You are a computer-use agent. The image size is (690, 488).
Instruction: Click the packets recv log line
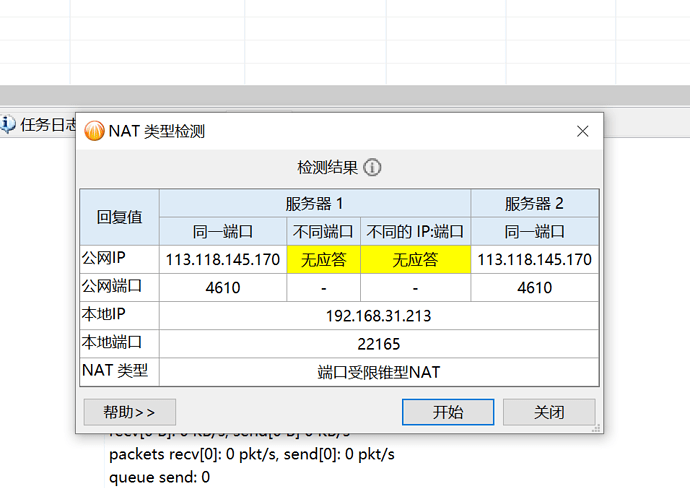[x=252, y=454]
